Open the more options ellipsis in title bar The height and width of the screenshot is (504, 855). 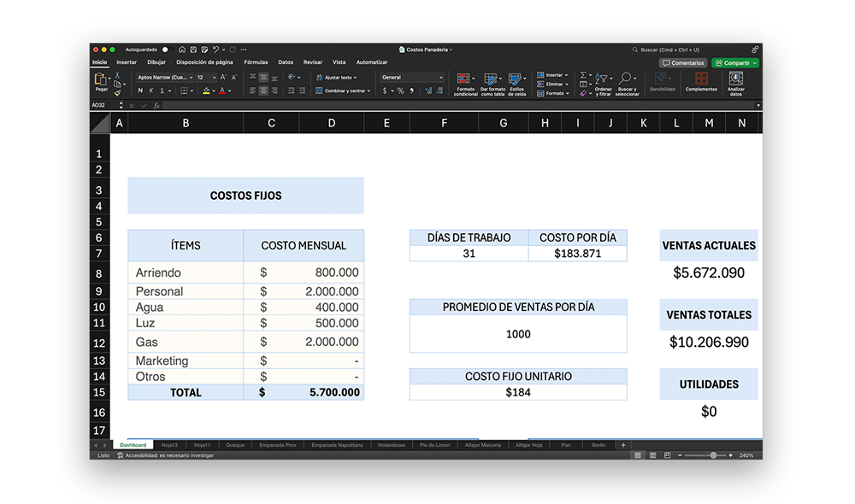point(244,50)
